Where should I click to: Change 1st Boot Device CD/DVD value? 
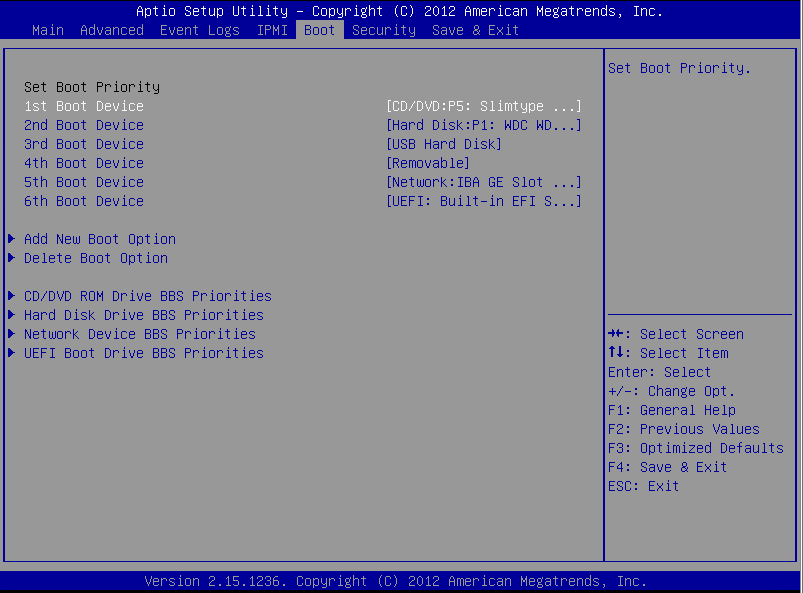(483, 106)
